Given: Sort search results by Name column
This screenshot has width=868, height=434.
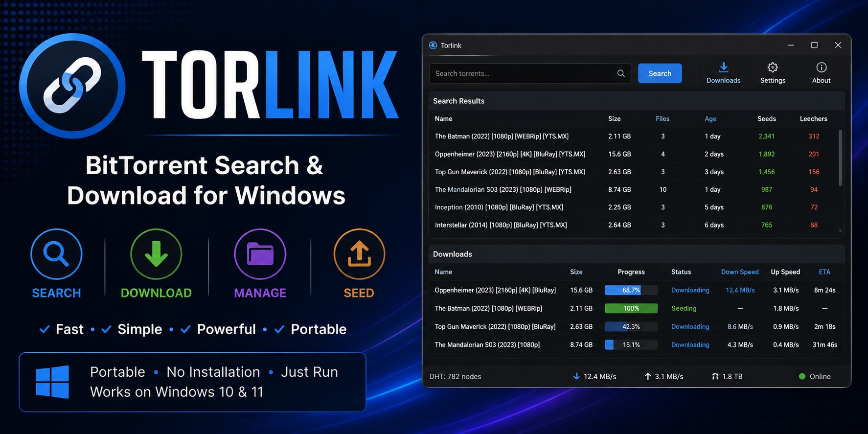Looking at the screenshot, I should click(x=443, y=119).
